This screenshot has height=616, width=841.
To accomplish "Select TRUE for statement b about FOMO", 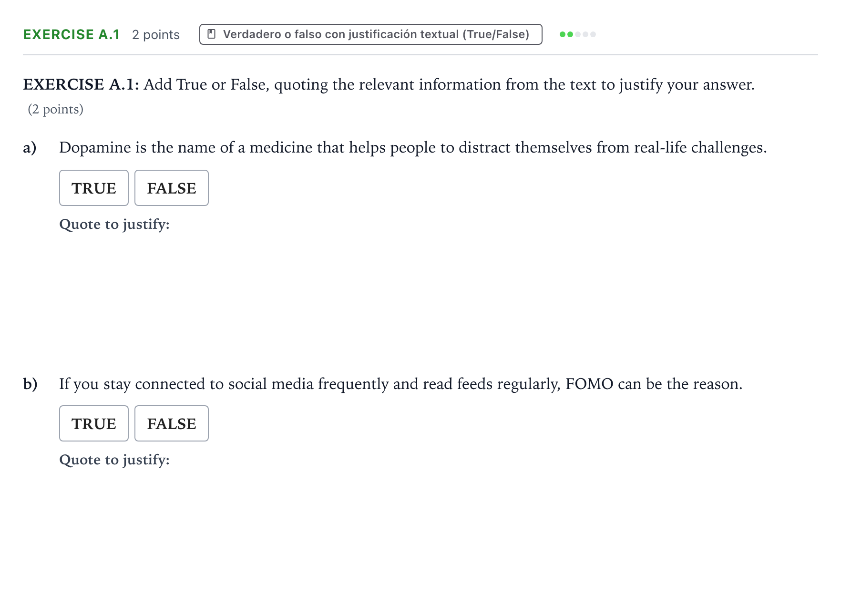I will click(x=94, y=423).
